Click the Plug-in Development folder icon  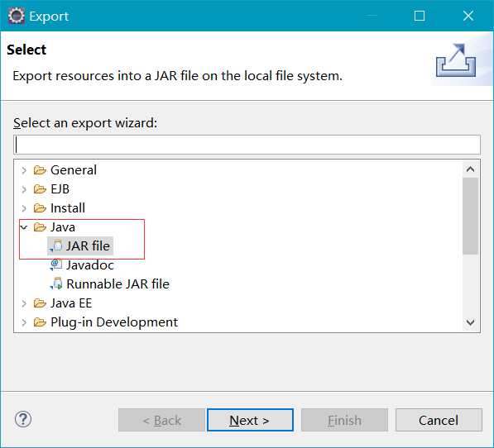40,322
